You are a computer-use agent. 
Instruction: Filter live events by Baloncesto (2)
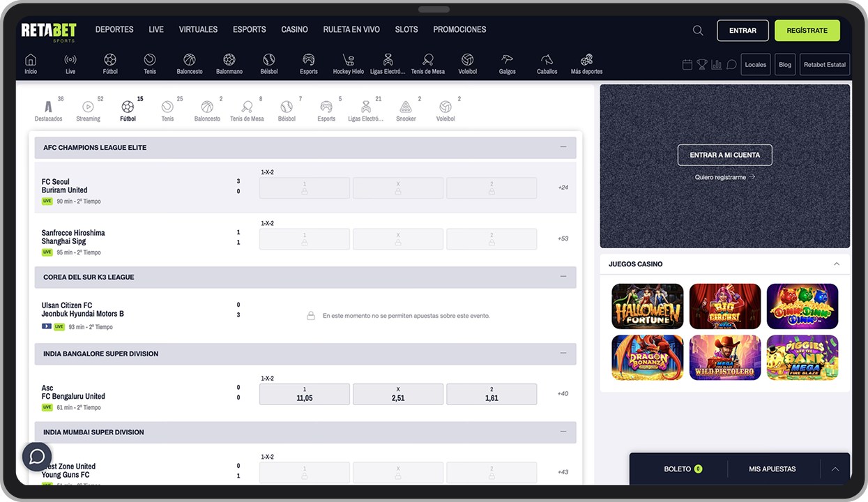(x=208, y=110)
